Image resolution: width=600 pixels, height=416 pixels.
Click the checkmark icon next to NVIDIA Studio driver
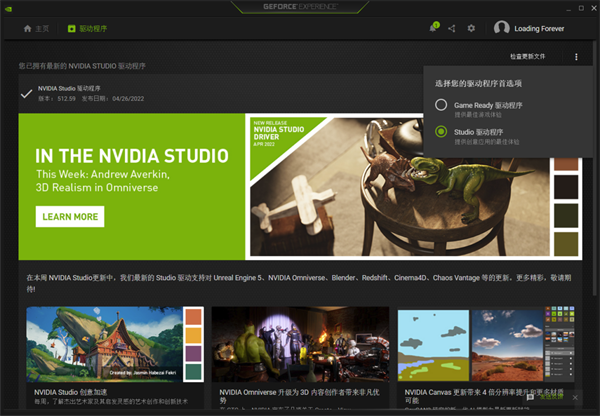pyautogui.click(x=26, y=94)
